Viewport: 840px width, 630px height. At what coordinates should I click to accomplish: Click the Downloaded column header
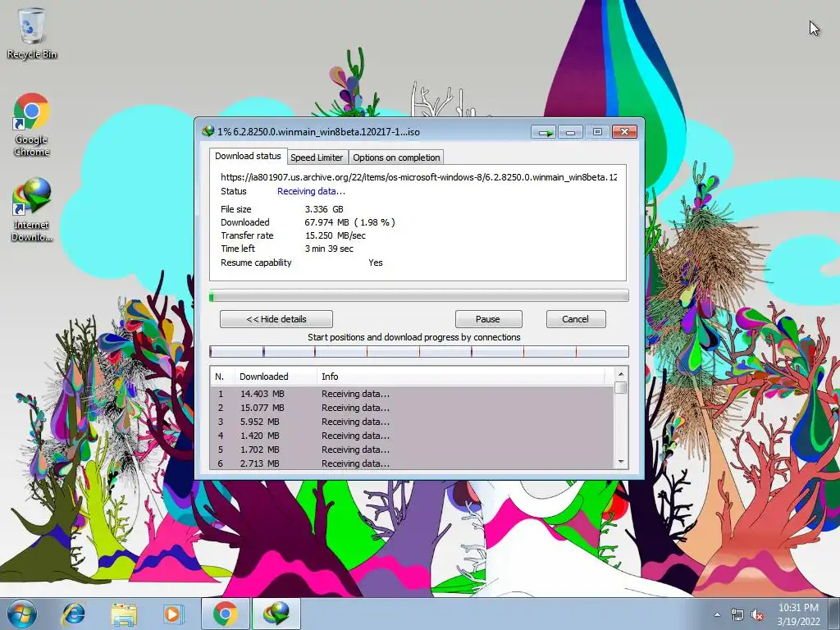click(x=276, y=376)
